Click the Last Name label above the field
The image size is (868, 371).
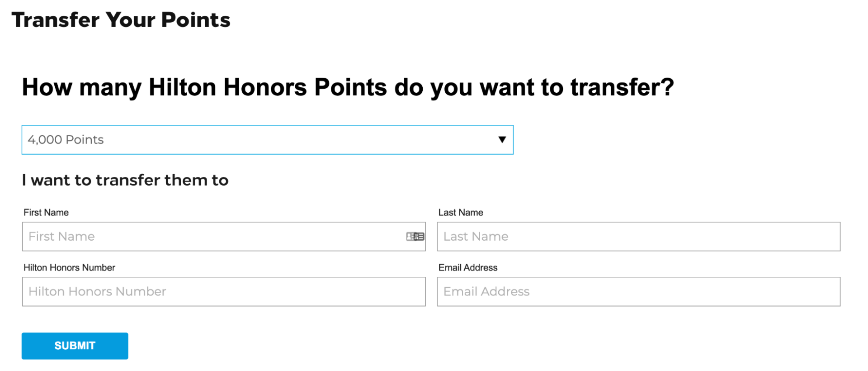pyautogui.click(x=461, y=213)
